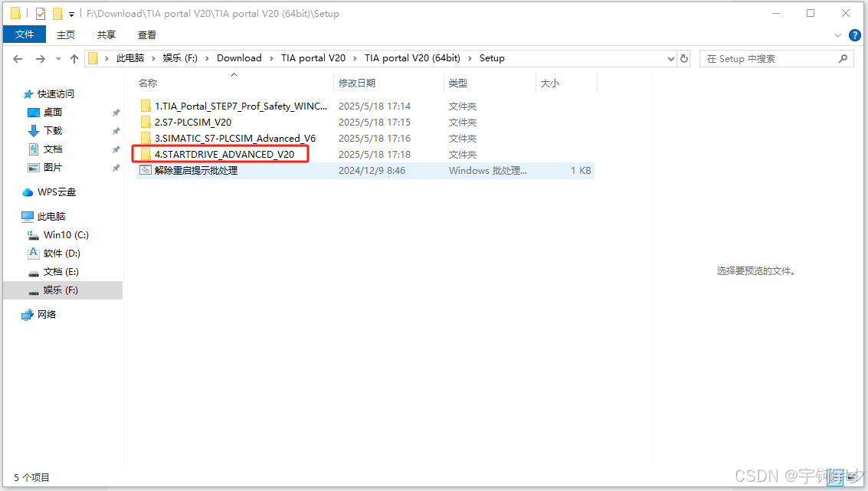868x491 pixels.
Task: Click folder icon of 2.S7-PLCSIM_V20
Action: tap(146, 122)
